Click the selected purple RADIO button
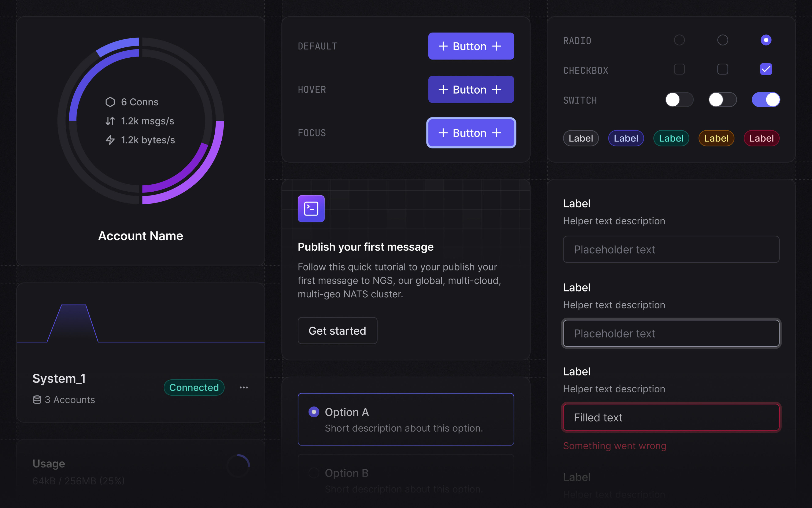Image resolution: width=812 pixels, height=508 pixels. coord(766,40)
